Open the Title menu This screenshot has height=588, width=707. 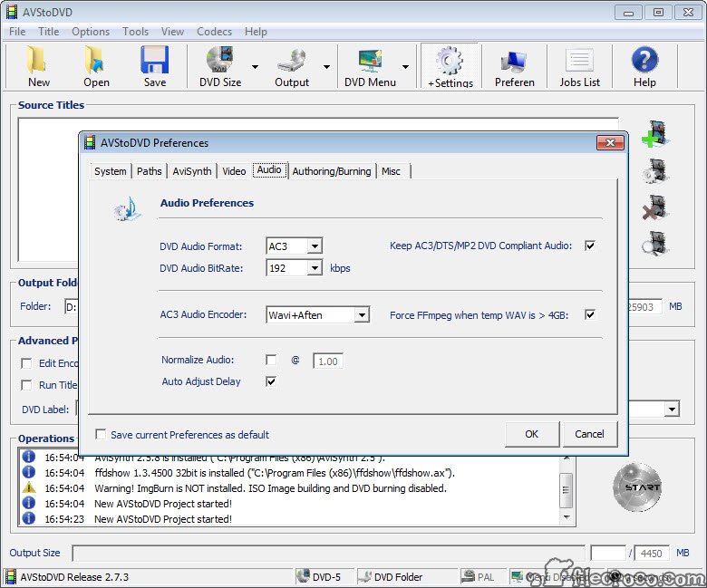(49, 32)
